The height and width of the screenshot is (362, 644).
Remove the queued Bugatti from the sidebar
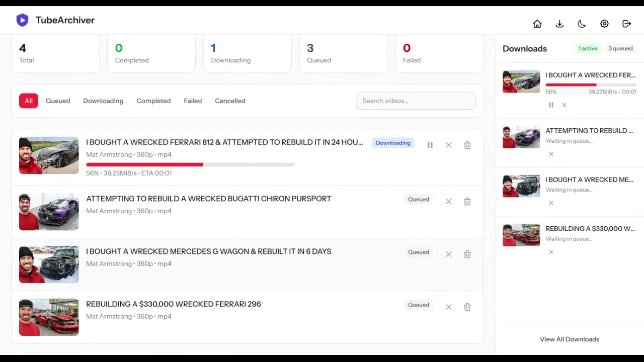[551, 154]
